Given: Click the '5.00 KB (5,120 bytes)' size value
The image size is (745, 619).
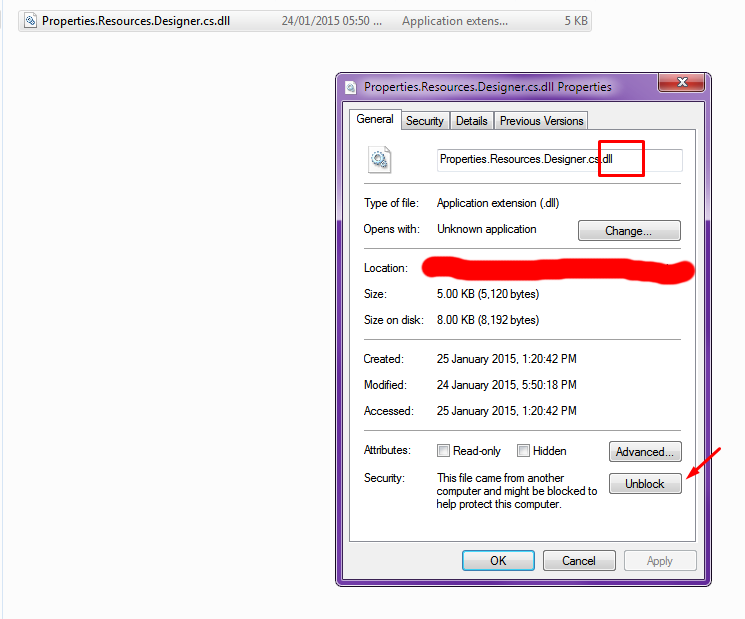Looking at the screenshot, I should pos(488,294).
